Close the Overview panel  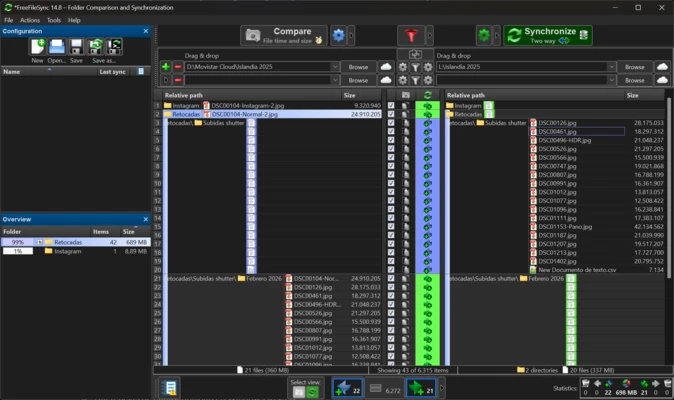click(146, 219)
